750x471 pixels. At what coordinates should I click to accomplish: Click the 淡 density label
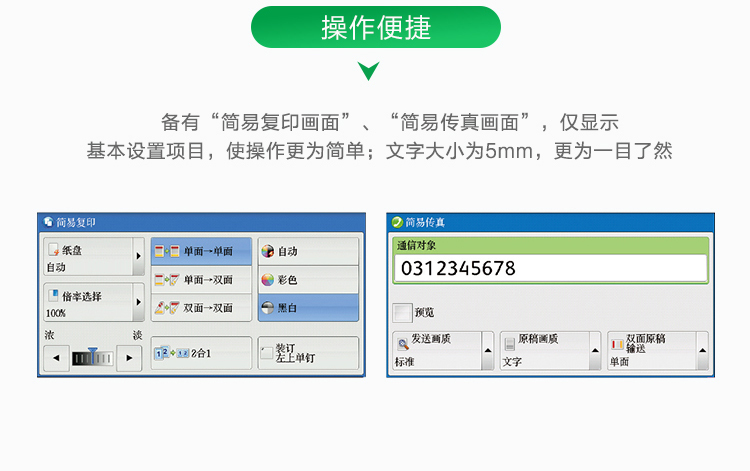(138, 335)
